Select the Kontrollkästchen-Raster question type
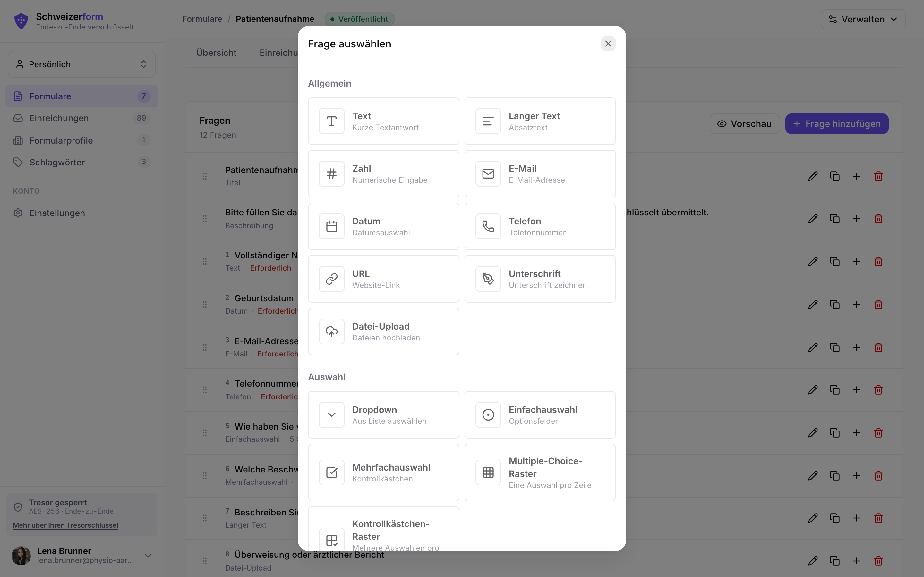The image size is (924, 577). pyautogui.click(x=383, y=530)
